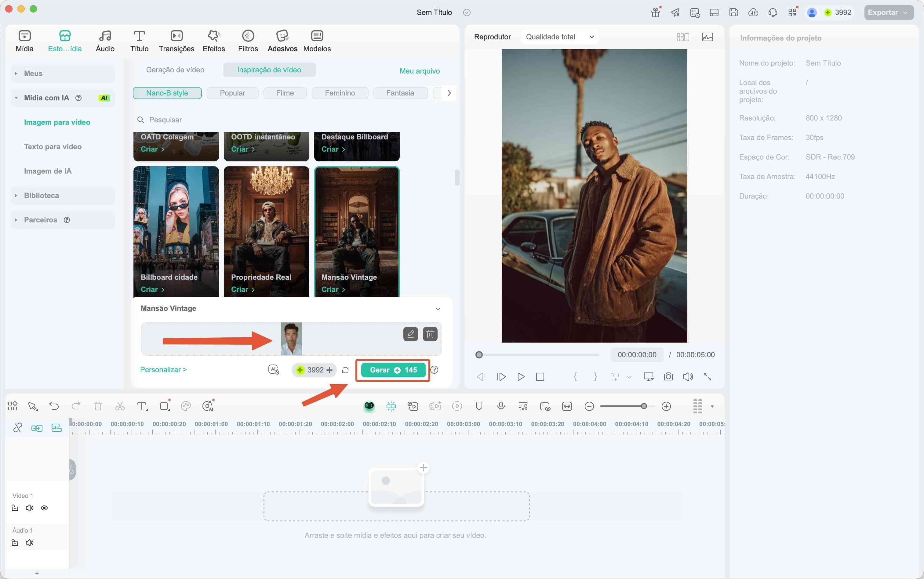
Task: Click the split scissors icon in timeline toolbar
Action: (120, 406)
